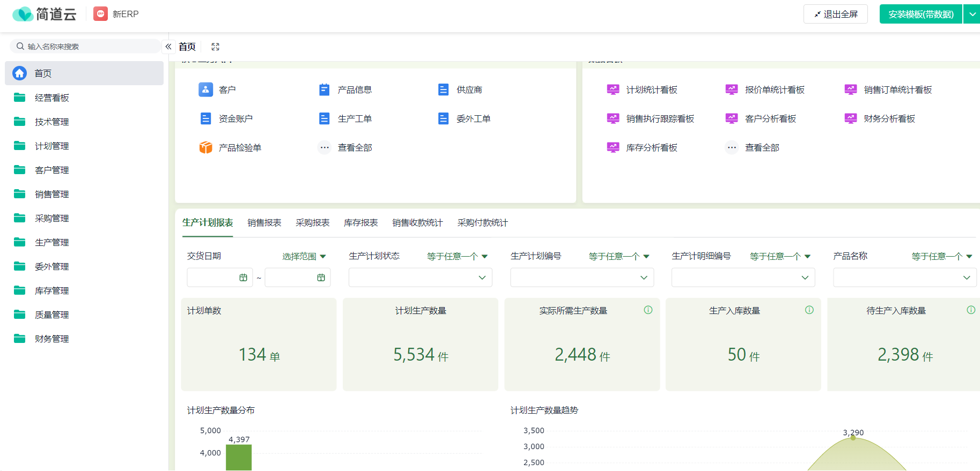Open the 供应商 form icon
Image resolution: width=980 pixels, height=471 pixels.
pyautogui.click(x=443, y=89)
